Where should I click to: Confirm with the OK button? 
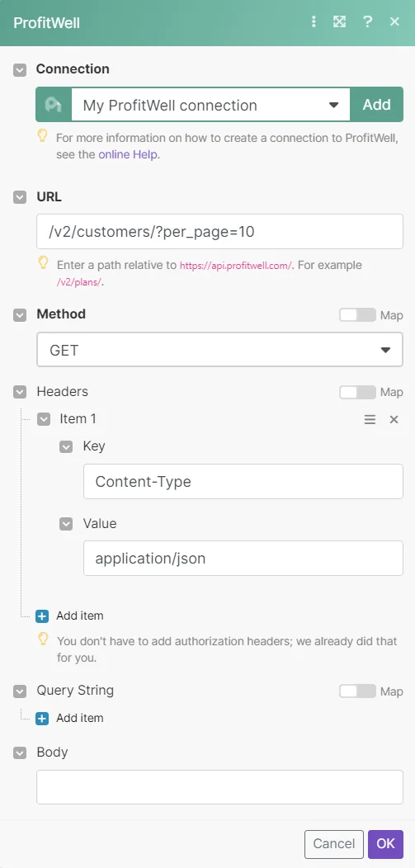[385, 843]
